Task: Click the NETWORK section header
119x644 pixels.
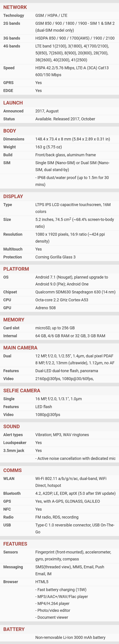Action: pos(15,7)
